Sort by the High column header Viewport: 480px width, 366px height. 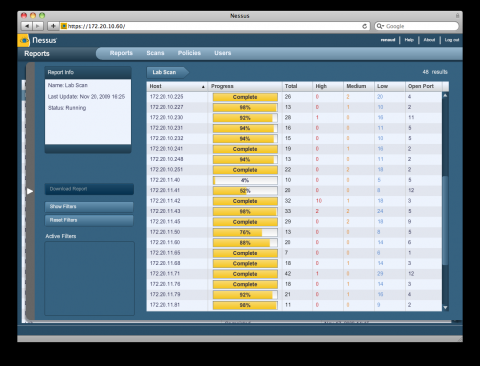pos(328,86)
